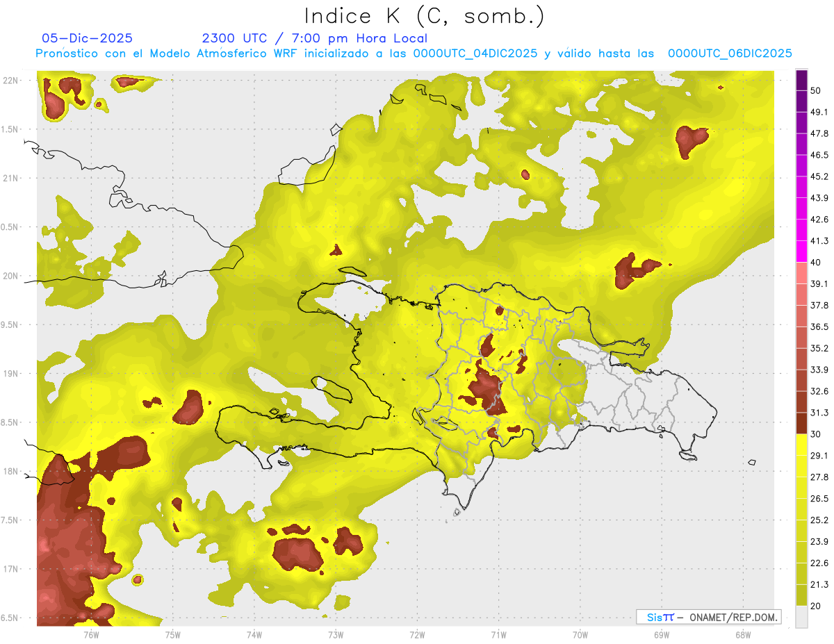Click the color bar value '29.1'
Image resolution: width=834 pixels, height=644 pixels.
819,456
